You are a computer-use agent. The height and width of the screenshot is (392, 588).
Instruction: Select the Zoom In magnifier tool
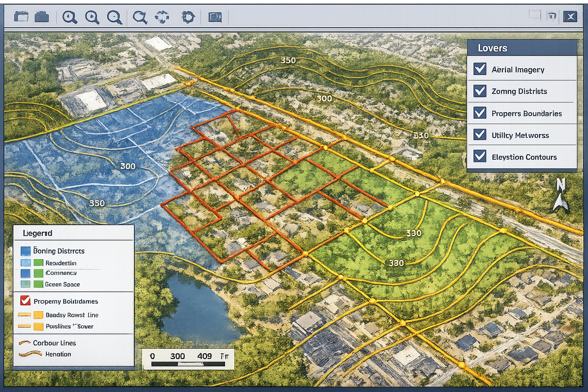(x=70, y=17)
